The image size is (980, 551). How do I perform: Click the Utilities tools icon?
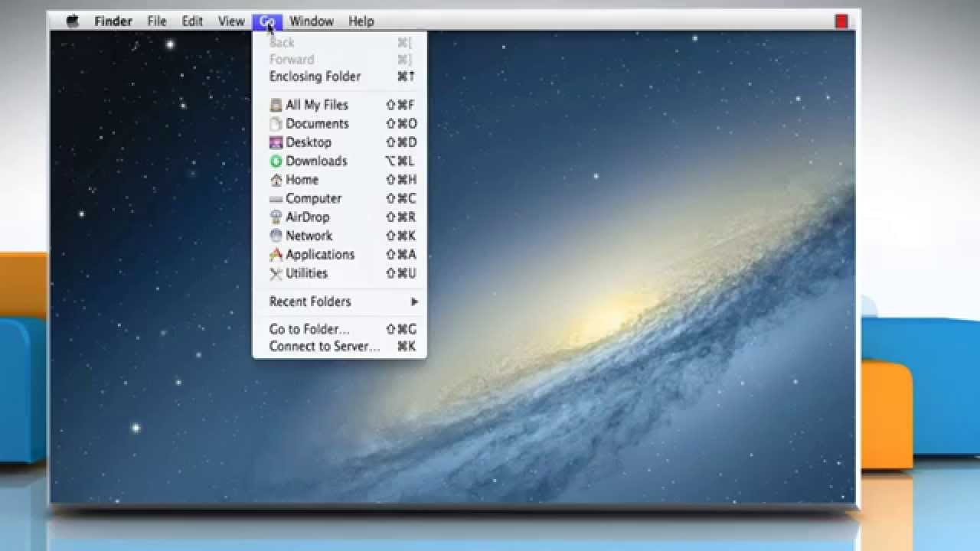pos(276,273)
